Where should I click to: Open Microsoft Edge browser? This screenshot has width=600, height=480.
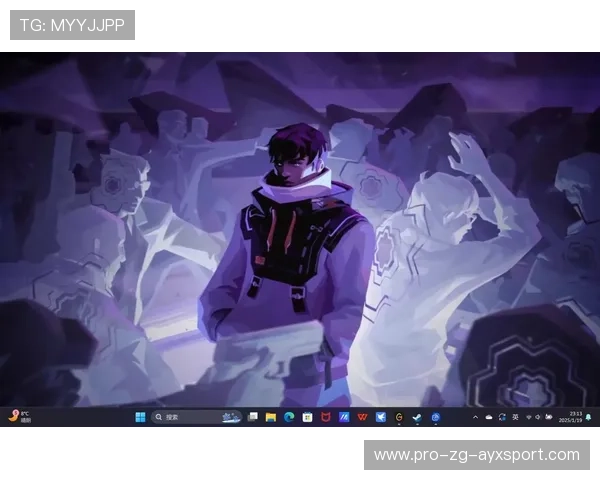click(x=289, y=417)
